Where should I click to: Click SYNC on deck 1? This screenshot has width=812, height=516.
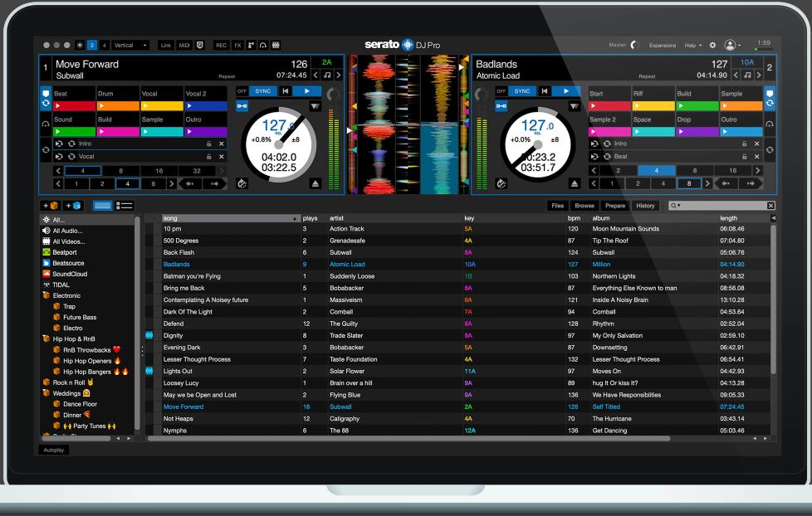[x=262, y=91]
